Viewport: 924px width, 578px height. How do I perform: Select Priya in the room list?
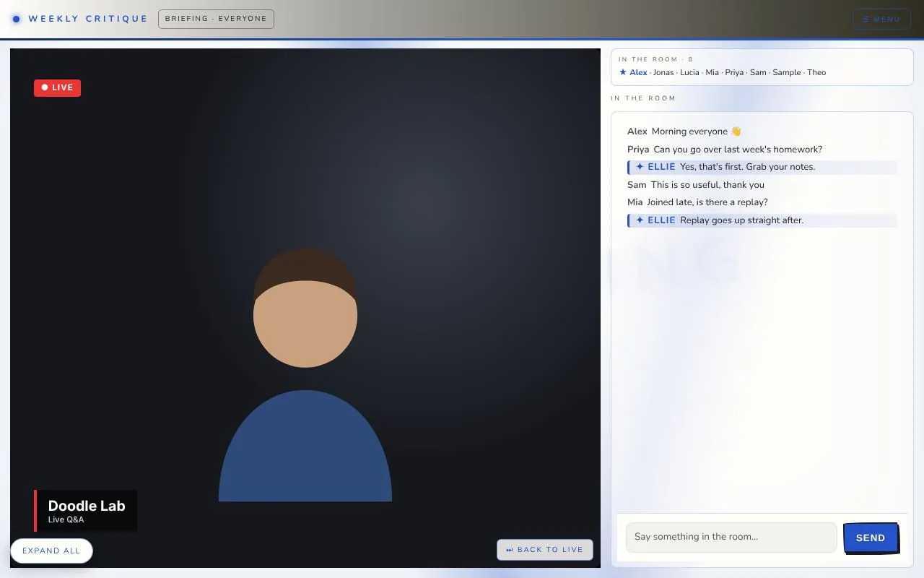734,72
